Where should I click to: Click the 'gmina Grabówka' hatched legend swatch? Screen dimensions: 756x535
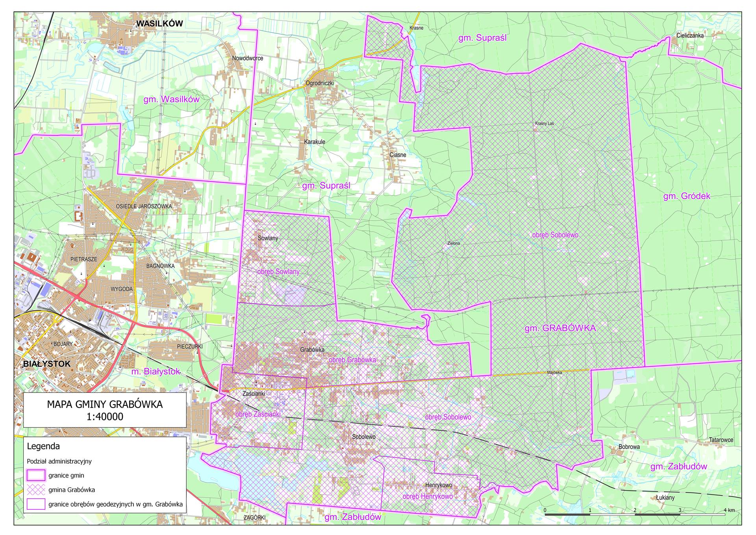(36, 490)
